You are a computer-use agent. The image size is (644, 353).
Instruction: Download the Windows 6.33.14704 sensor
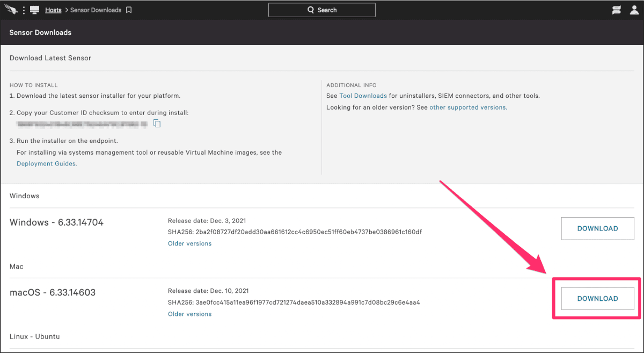click(597, 228)
